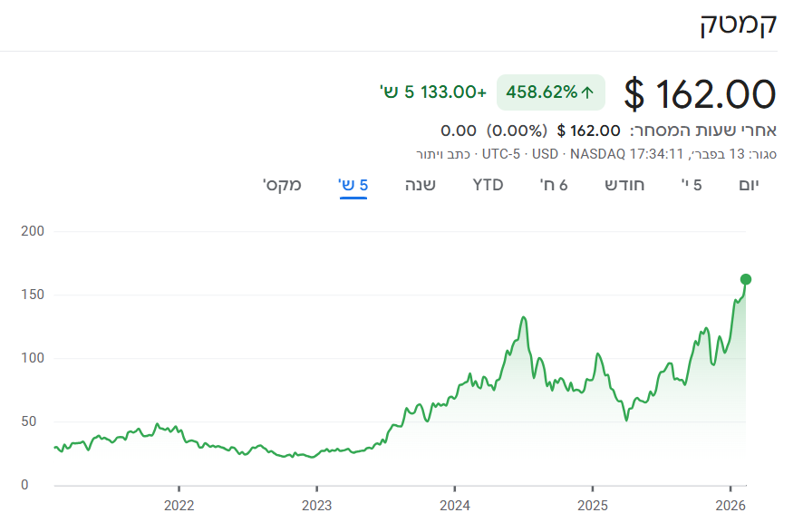This screenshot has height=532, width=803.
Task: Open the חודש (month) range tab
Action: click(625, 185)
